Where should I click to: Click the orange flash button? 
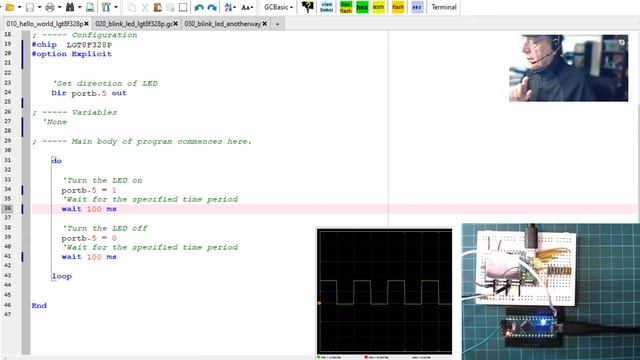(398, 7)
